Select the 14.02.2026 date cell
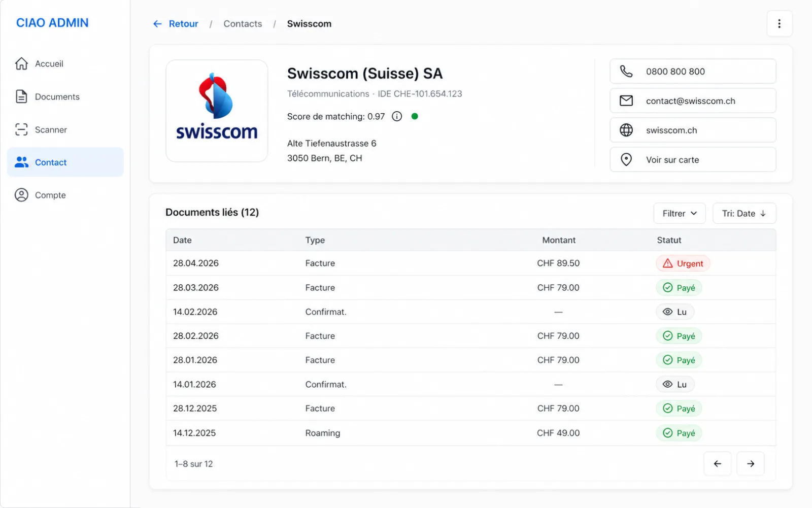 coord(195,312)
